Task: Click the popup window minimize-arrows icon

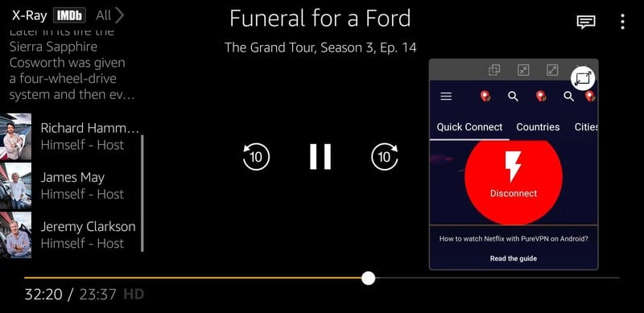Action: tap(523, 70)
